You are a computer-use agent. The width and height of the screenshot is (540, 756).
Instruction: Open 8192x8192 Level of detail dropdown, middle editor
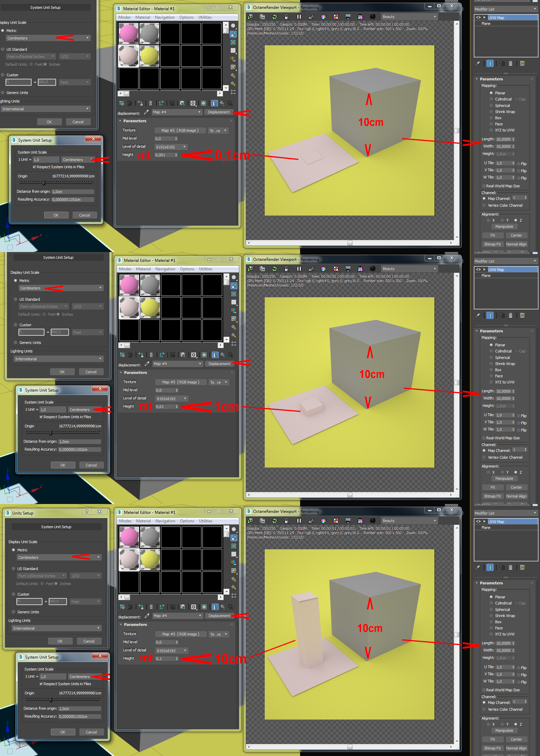(x=171, y=399)
